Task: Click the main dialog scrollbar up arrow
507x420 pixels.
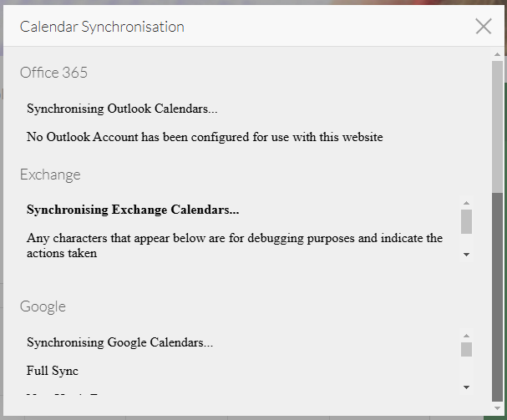Action: (497, 53)
